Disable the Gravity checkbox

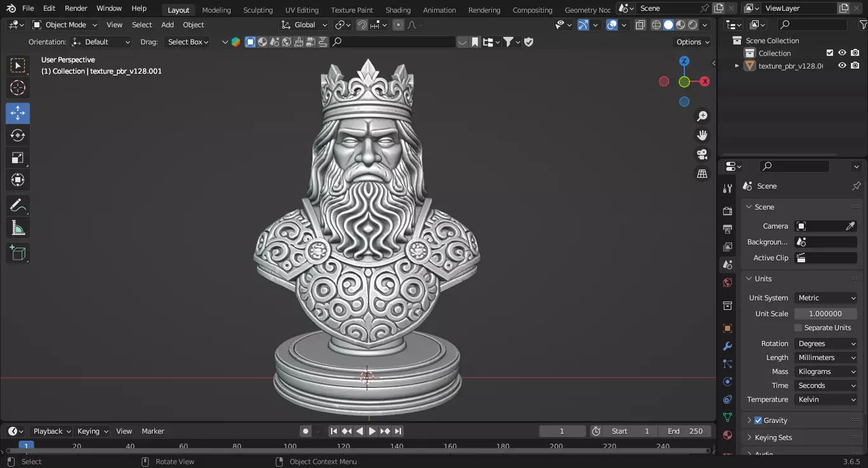pos(758,420)
